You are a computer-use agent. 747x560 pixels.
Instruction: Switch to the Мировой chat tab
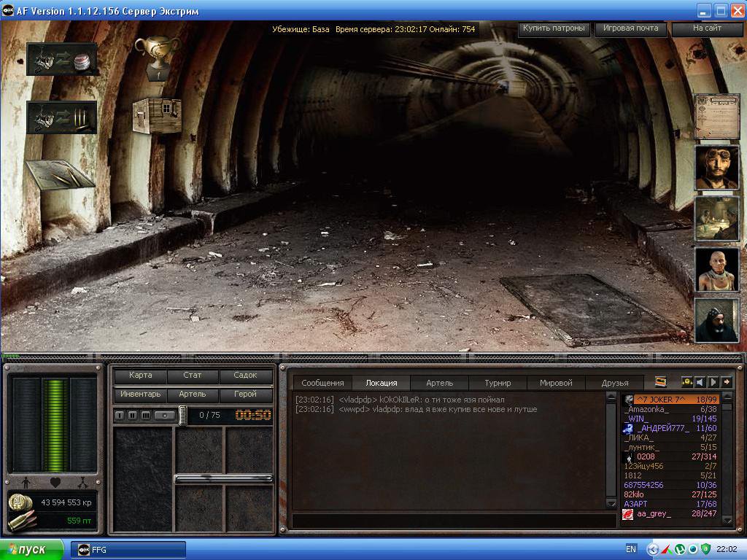(x=556, y=383)
